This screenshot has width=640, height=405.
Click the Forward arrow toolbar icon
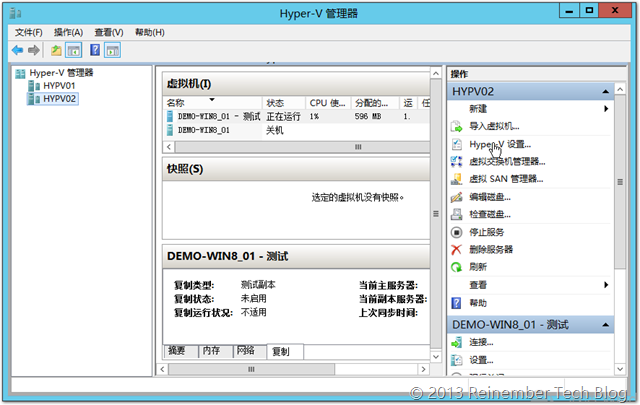click(34, 50)
